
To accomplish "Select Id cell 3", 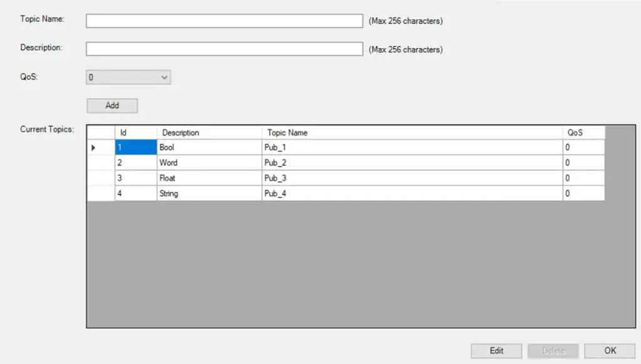I will [x=136, y=178].
